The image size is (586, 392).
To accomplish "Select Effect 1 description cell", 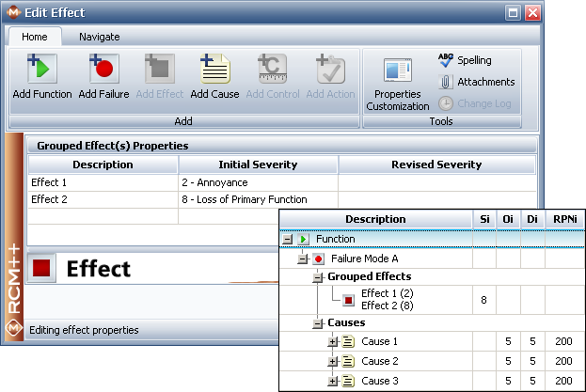I will coord(103,182).
